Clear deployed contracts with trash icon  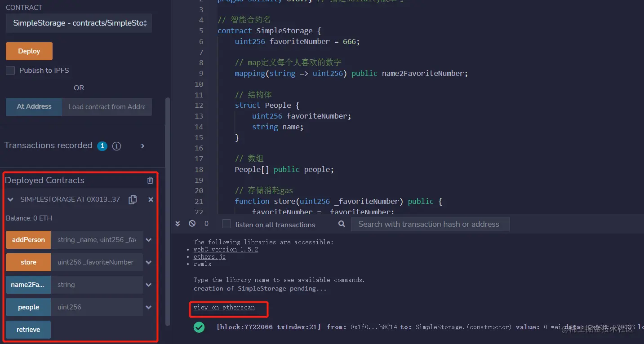(150, 180)
